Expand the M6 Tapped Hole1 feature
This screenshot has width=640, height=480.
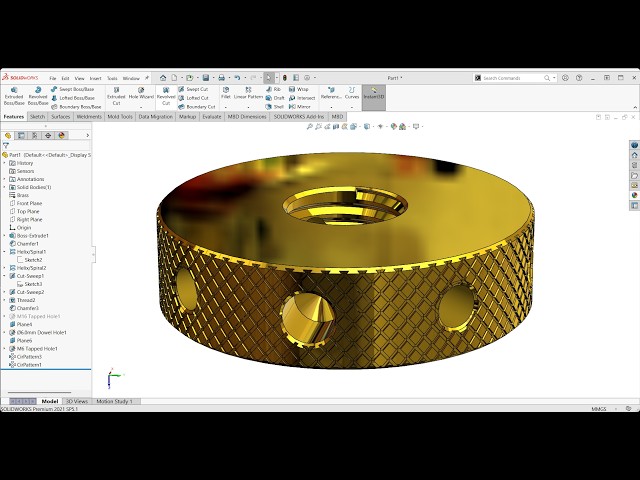4,349
